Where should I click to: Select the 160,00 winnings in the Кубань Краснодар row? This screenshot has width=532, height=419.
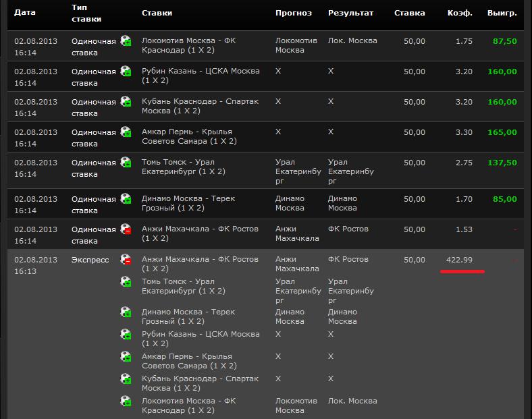502,102
